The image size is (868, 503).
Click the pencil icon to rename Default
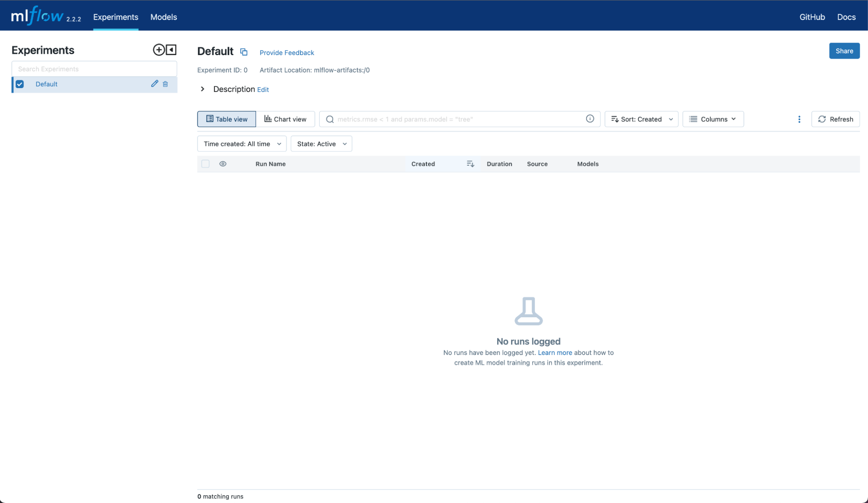(x=155, y=84)
